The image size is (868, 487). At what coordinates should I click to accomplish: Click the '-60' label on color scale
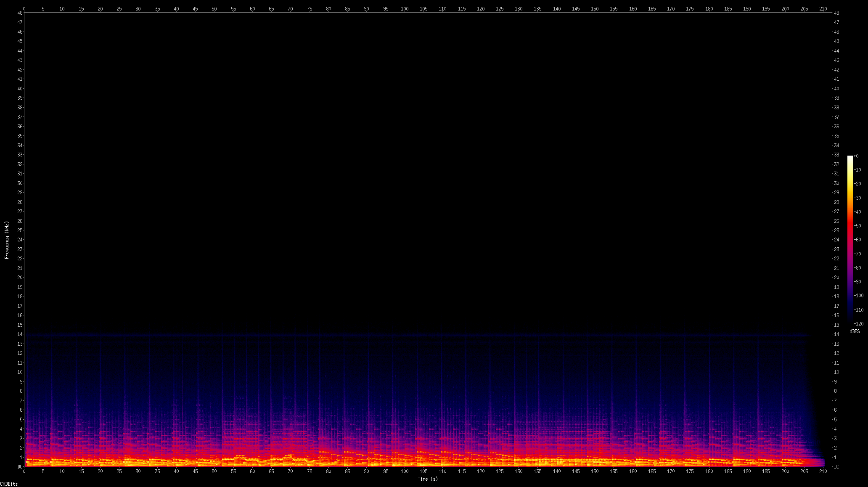(x=857, y=240)
